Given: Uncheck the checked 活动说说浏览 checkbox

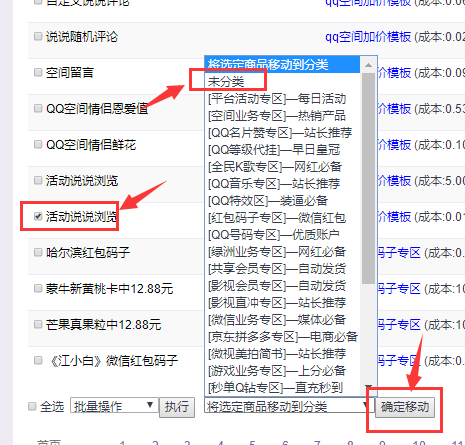Looking at the screenshot, I should point(38,216).
